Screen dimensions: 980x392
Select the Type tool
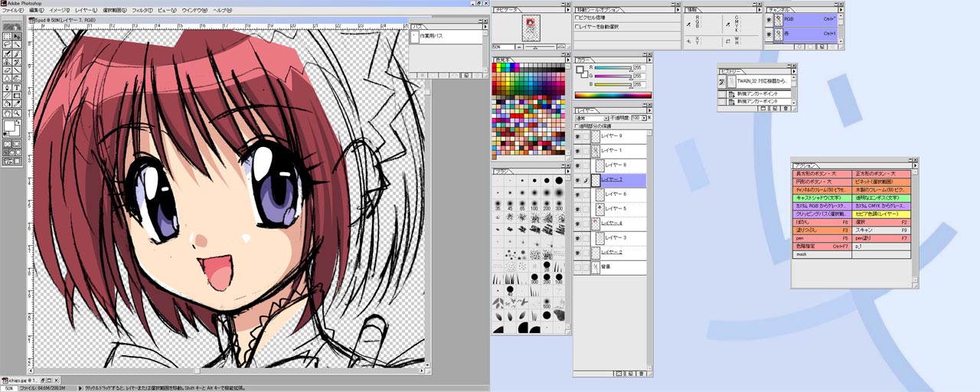point(17,87)
